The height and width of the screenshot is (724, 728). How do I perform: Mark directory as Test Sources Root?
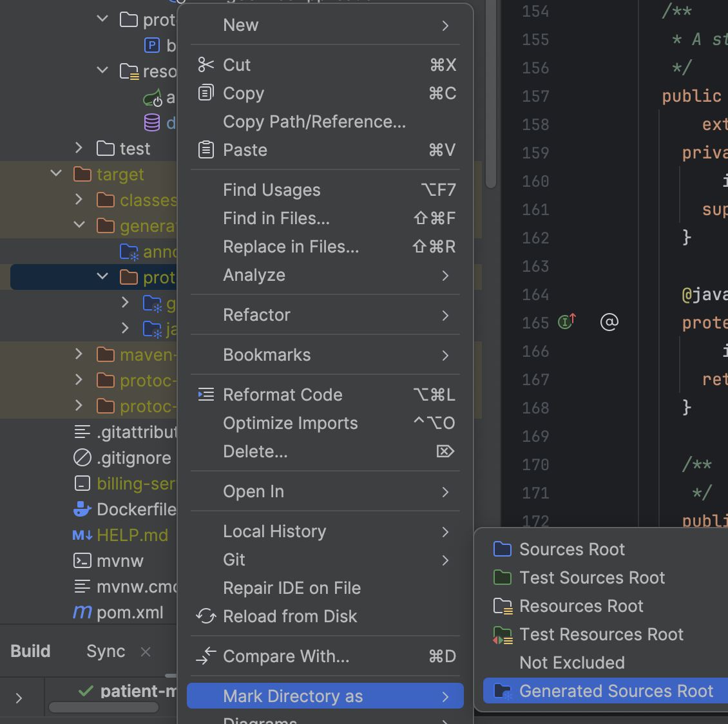click(x=591, y=578)
